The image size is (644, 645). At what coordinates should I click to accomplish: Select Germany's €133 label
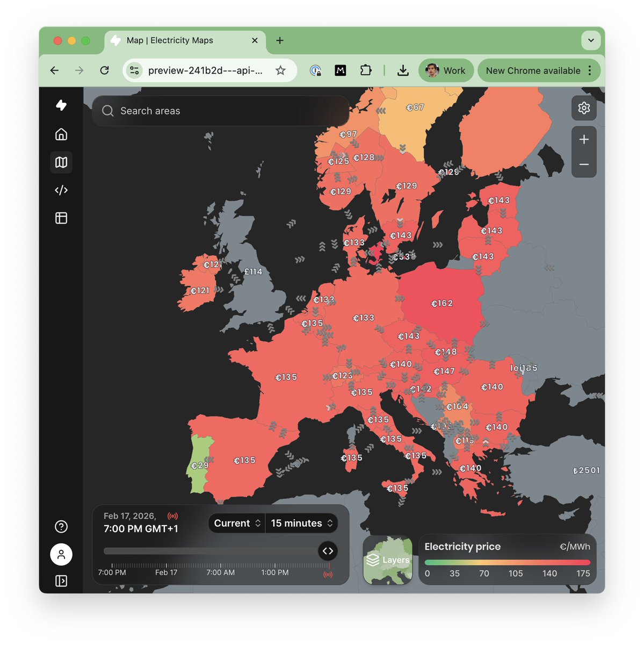click(363, 318)
